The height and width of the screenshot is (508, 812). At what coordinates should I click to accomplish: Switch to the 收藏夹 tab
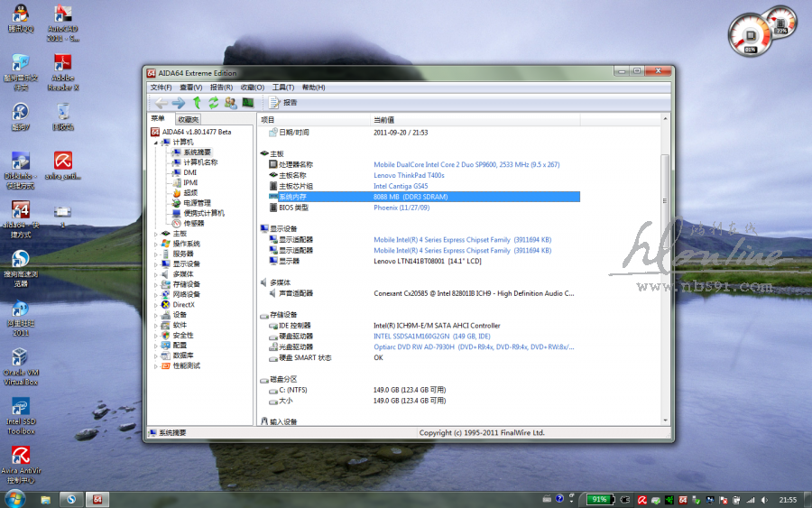[x=189, y=119]
